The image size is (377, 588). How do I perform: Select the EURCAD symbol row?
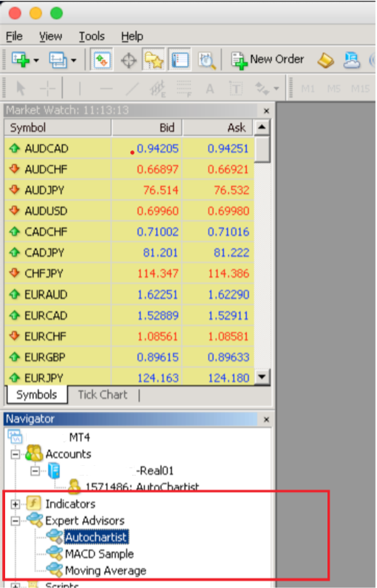[129, 315]
